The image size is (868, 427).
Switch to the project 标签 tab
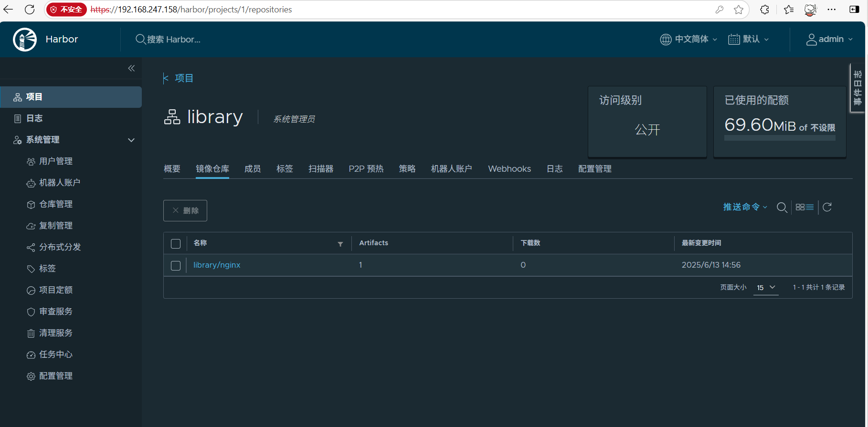pos(285,169)
